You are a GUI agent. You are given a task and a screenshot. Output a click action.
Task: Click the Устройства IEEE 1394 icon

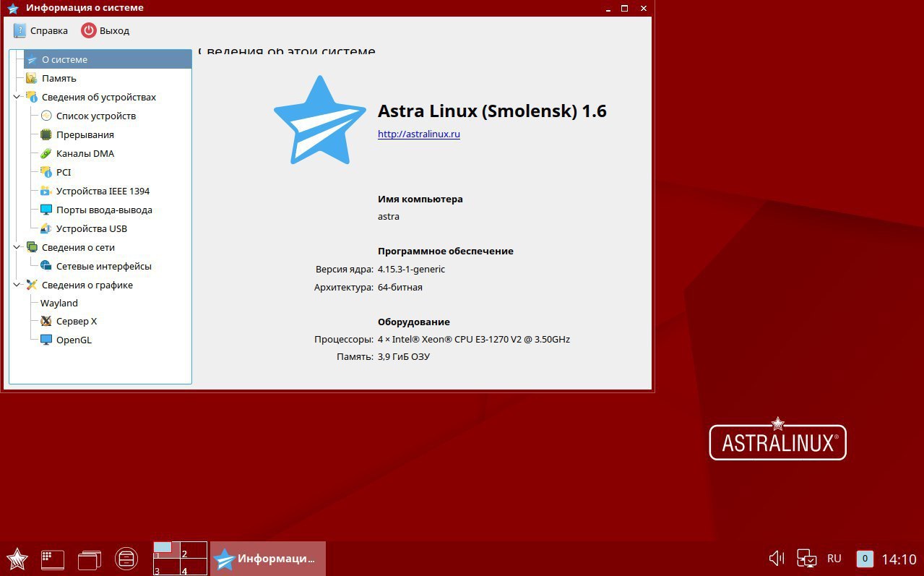click(x=46, y=192)
